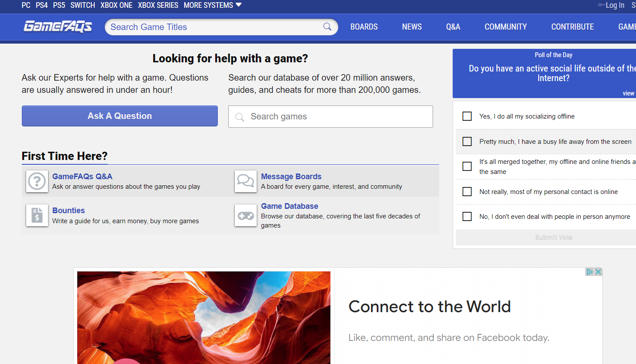Click the AdChoices triangle icon
Screen dimensions: 636x364
point(590,272)
